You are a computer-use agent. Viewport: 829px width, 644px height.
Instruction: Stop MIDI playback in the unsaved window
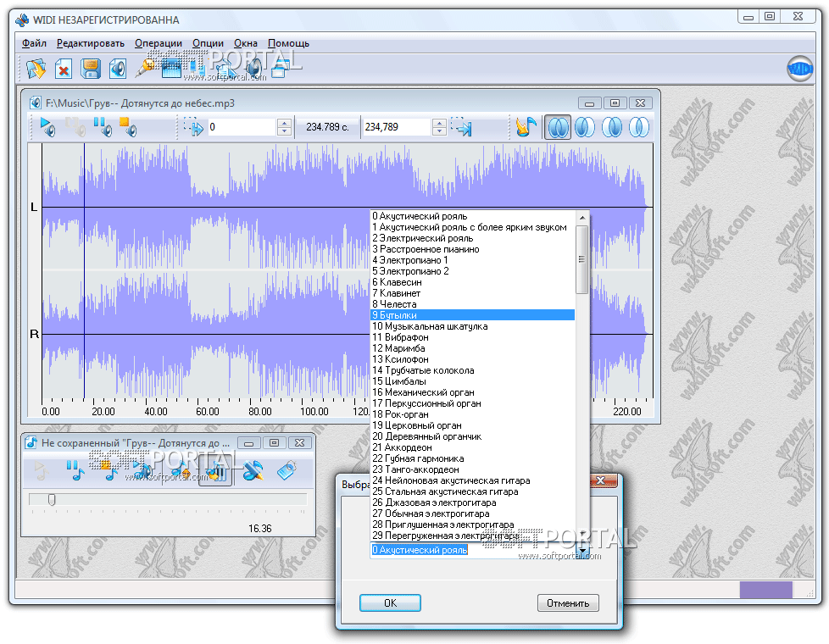click(x=108, y=470)
